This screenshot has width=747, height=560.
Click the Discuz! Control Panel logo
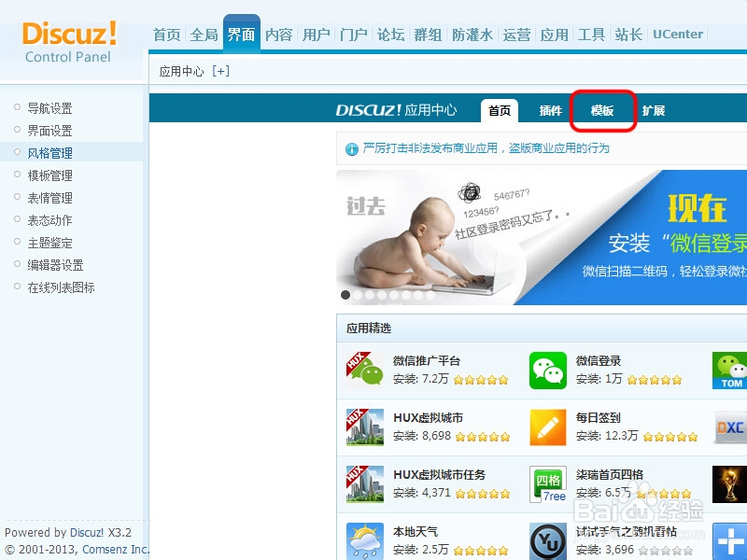click(x=68, y=42)
